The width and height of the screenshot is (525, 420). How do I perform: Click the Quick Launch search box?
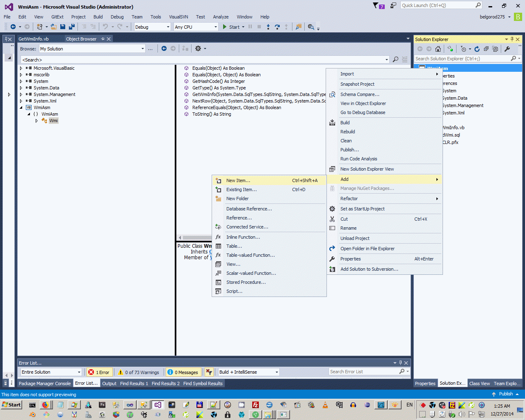[441, 5]
